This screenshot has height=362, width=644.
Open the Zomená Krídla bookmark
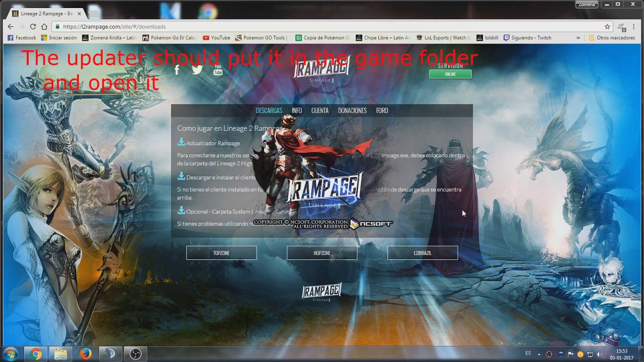click(x=109, y=38)
